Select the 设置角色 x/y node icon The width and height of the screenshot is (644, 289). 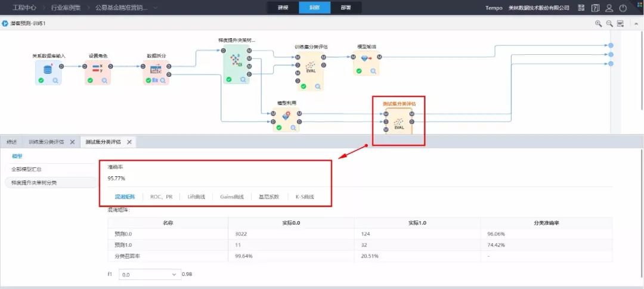pos(98,68)
